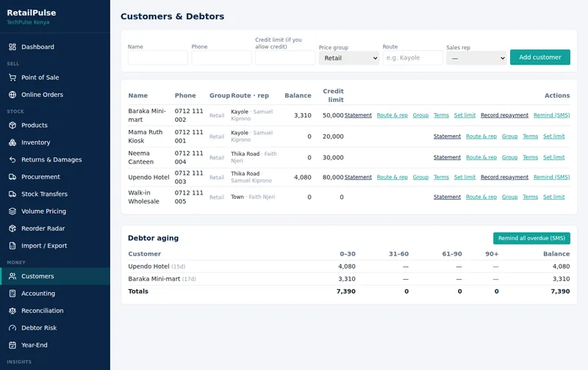Click the Products box icon

point(12,125)
